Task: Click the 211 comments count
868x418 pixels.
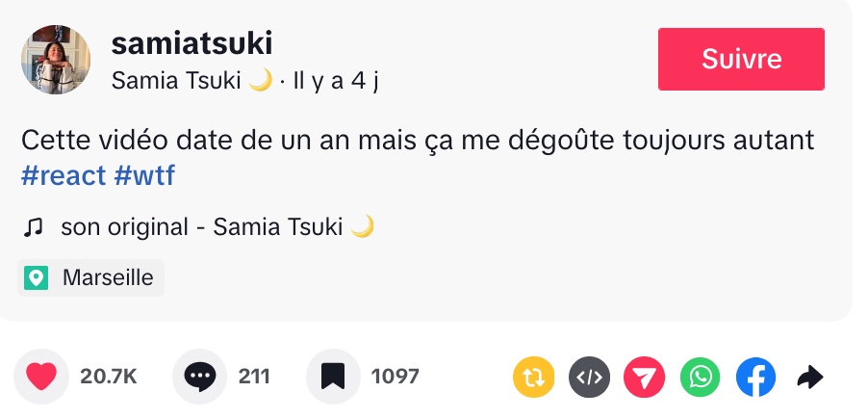Action: tap(254, 377)
